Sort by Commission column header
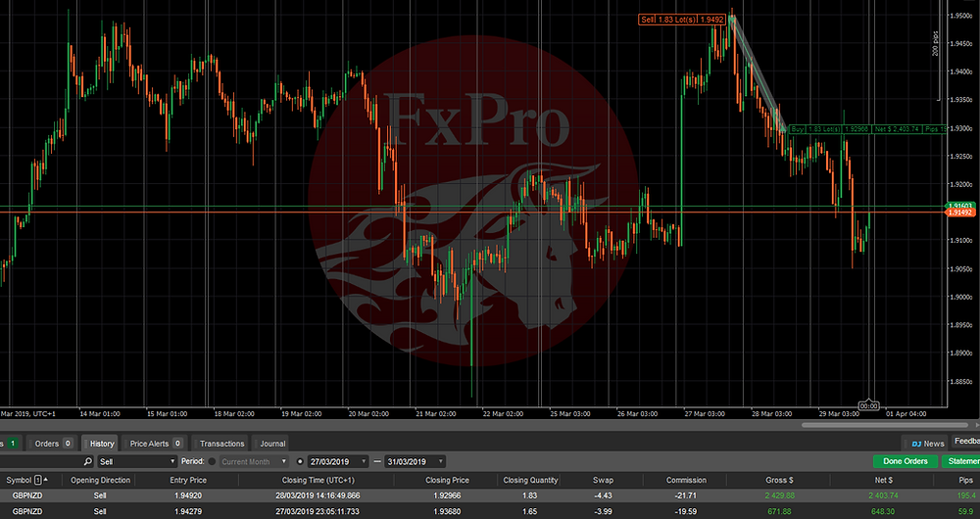The image size is (980, 519). 686,480
